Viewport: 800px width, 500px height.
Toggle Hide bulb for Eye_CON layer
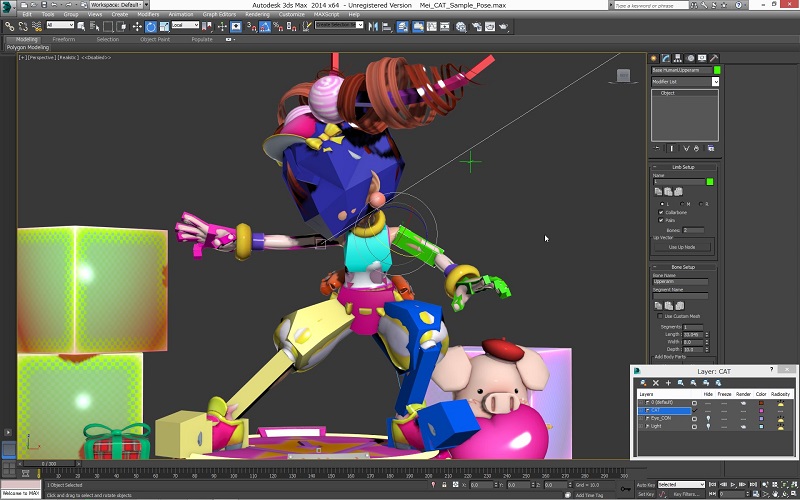point(708,418)
